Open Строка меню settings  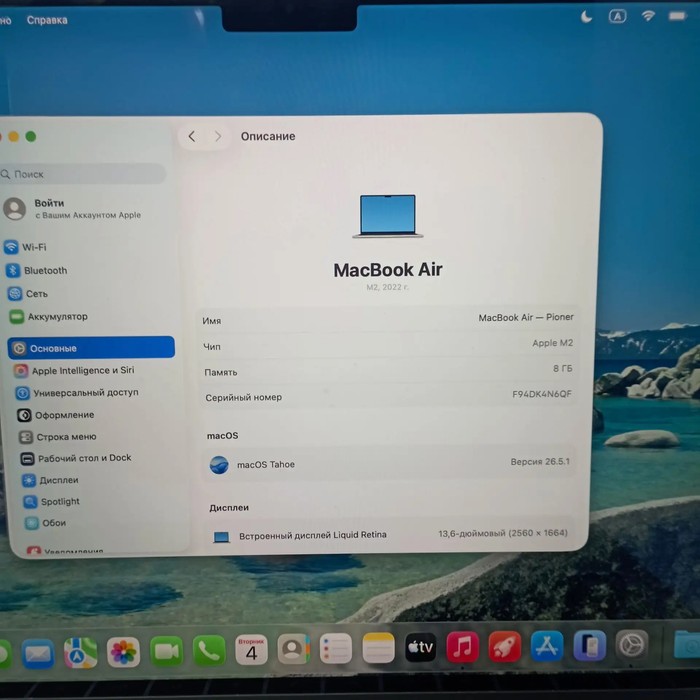click(58, 437)
